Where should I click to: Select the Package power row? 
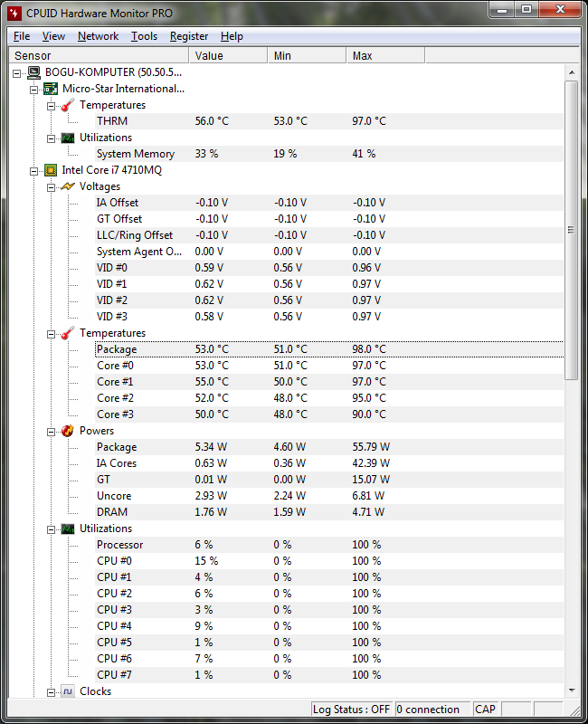pyautogui.click(x=329, y=447)
